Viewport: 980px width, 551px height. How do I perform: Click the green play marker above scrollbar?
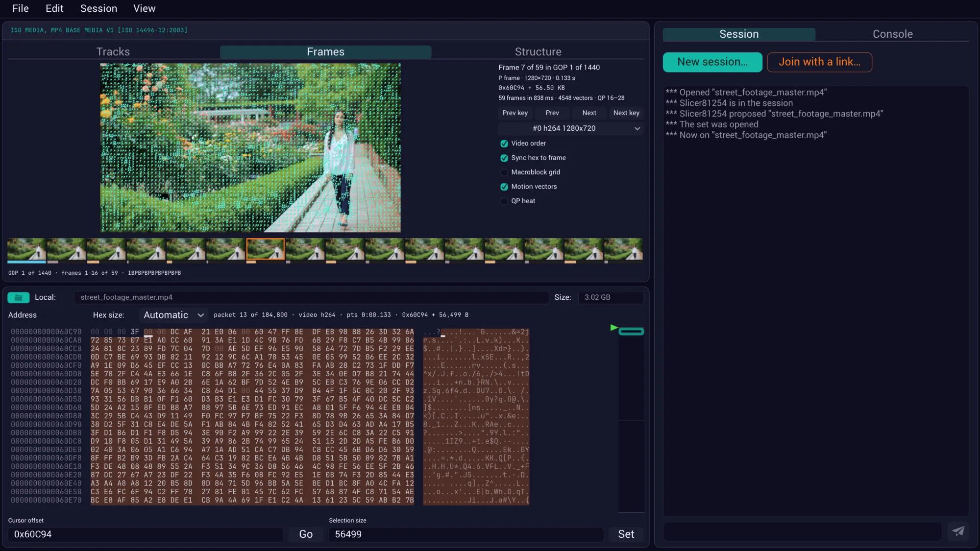click(x=613, y=328)
